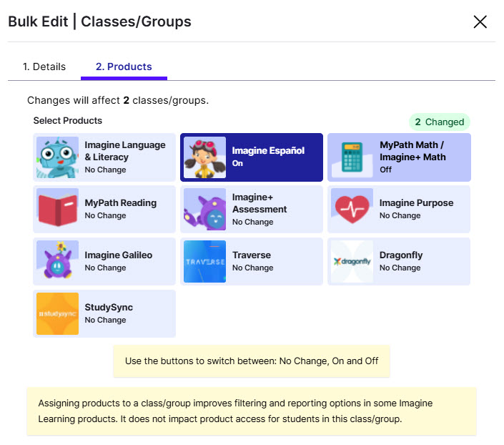The width and height of the screenshot is (504, 445).
Task: Select the 2. Products tab
Action: point(124,67)
